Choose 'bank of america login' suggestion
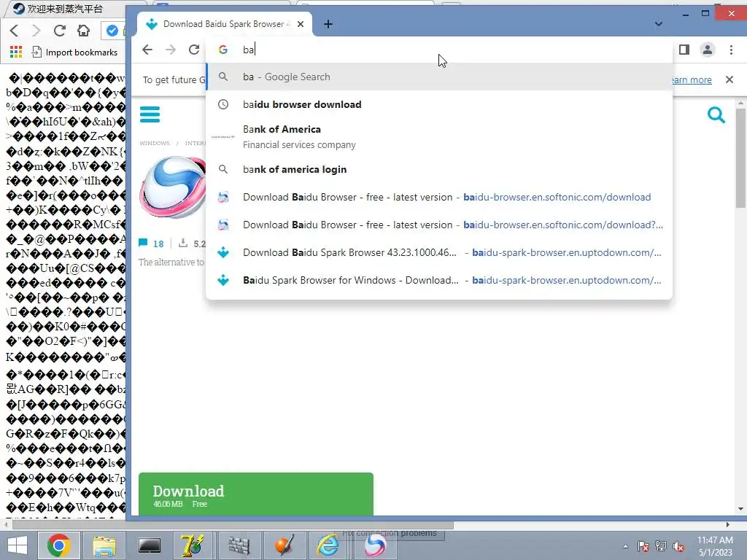The image size is (747, 560). 439,169
